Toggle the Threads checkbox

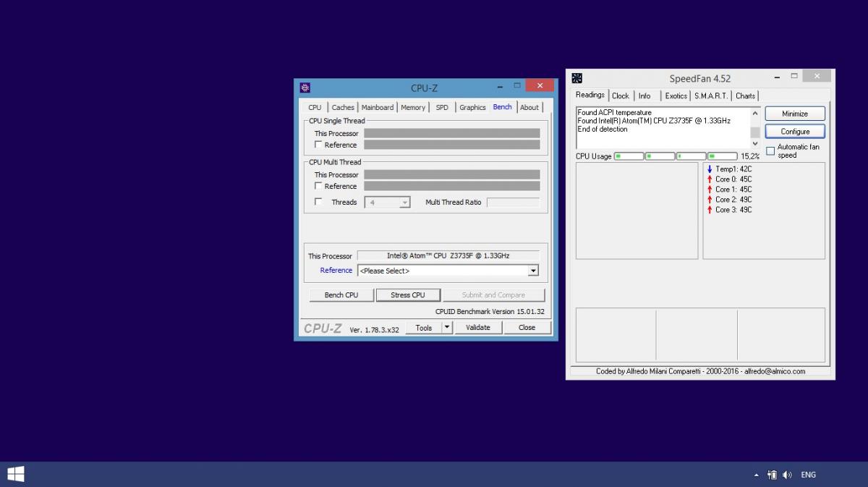tap(318, 202)
